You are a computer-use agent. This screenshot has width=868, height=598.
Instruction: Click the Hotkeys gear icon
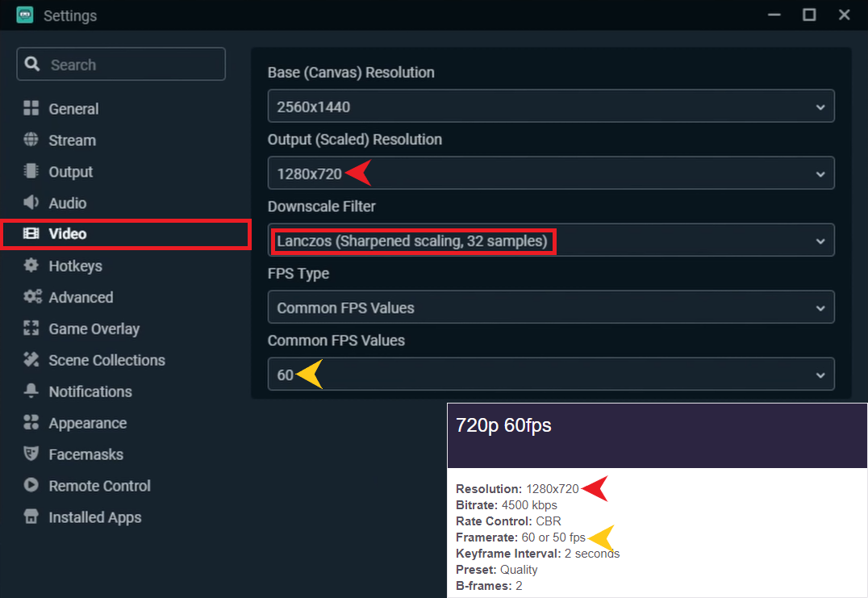pos(31,266)
